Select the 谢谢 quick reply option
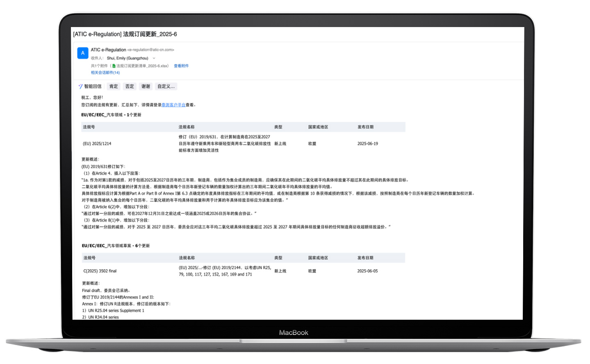 146,86
